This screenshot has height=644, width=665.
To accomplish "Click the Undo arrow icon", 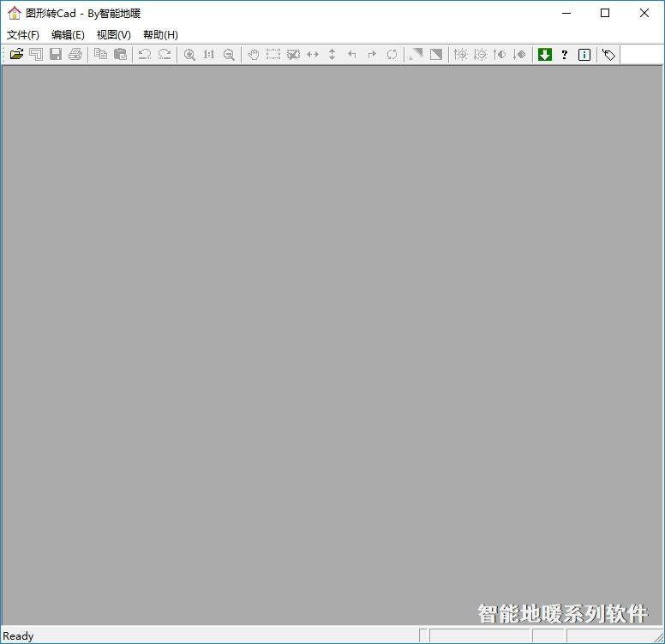I will pos(145,54).
